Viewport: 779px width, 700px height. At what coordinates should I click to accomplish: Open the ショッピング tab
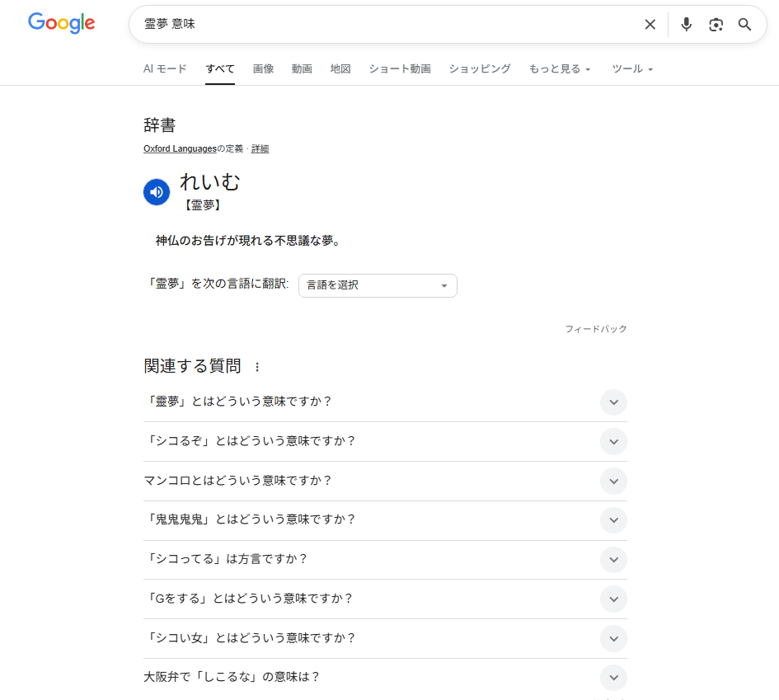pos(480,69)
